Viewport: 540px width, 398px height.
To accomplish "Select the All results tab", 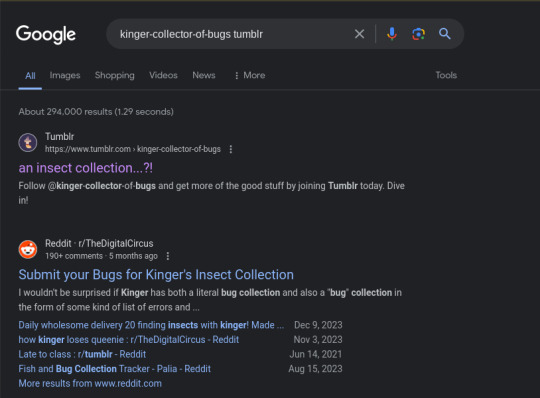I will point(30,76).
